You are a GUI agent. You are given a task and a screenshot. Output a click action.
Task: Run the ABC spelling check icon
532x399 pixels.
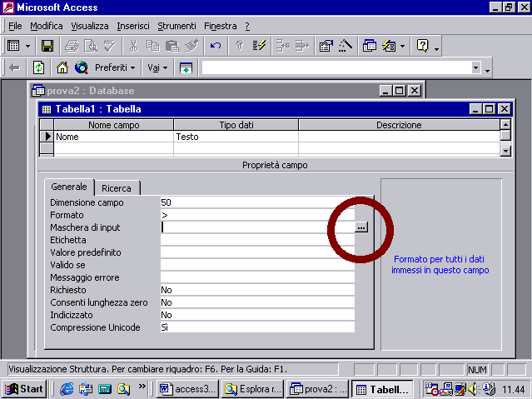pos(110,46)
